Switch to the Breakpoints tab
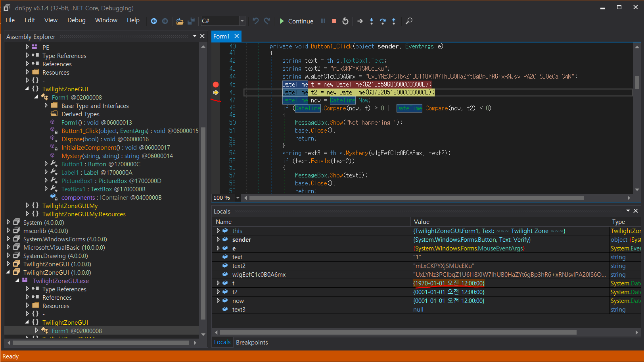The image size is (644, 362). (252, 342)
